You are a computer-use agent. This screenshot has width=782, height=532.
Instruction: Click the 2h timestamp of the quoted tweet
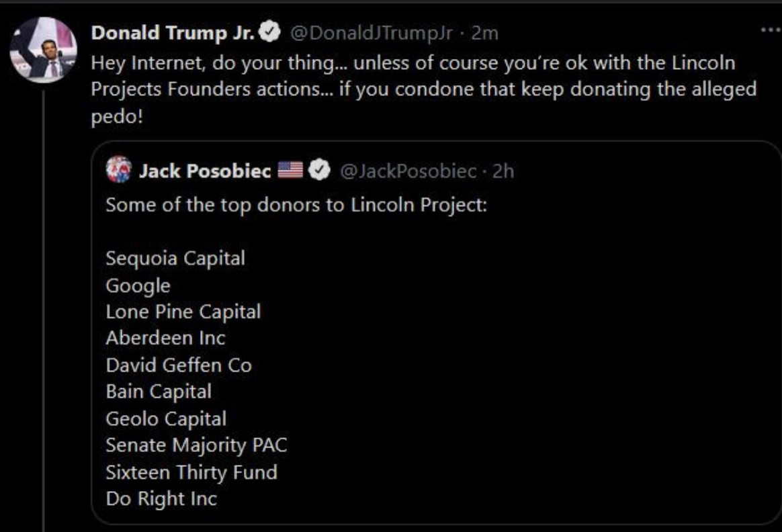[x=503, y=171]
